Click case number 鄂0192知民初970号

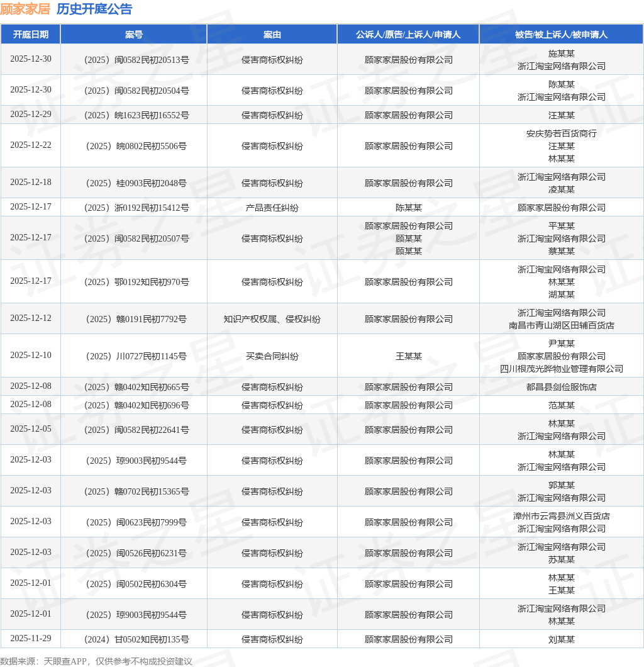(136, 282)
